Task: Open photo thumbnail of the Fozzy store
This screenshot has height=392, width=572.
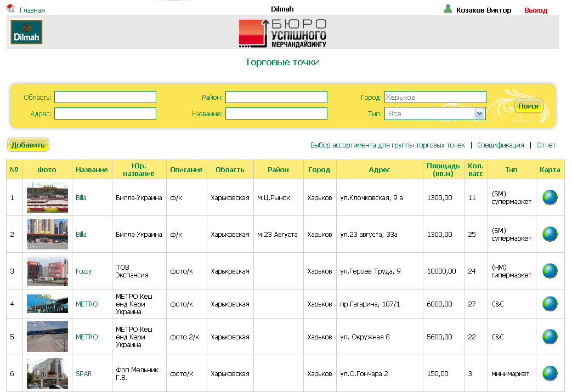Action: [47, 271]
